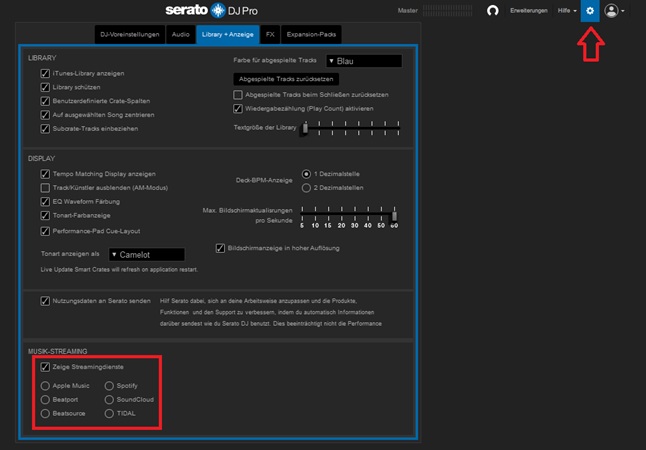The height and width of the screenshot is (450, 646).
Task: Toggle Auf ausgewählten Song zentrieren
Action: (45, 115)
